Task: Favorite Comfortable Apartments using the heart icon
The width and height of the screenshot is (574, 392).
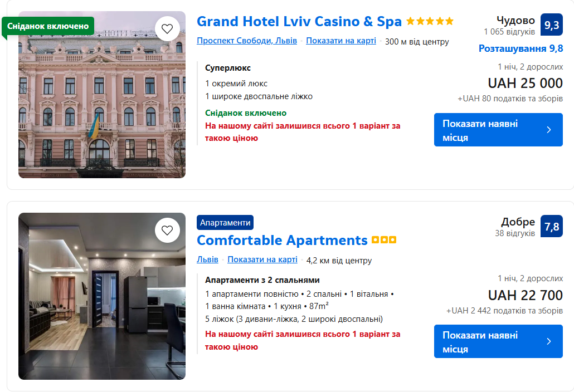Action: pos(167,230)
